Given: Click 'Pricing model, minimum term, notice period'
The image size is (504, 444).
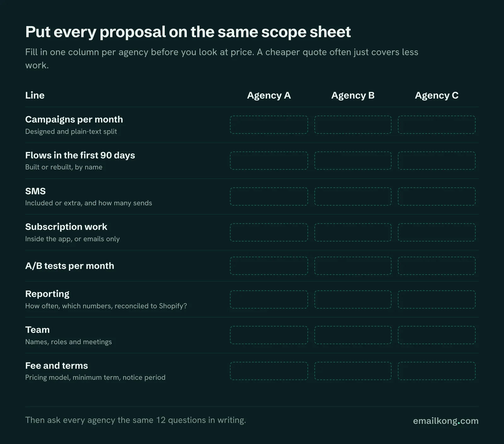Looking at the screenshot, I should coord(95,378).
